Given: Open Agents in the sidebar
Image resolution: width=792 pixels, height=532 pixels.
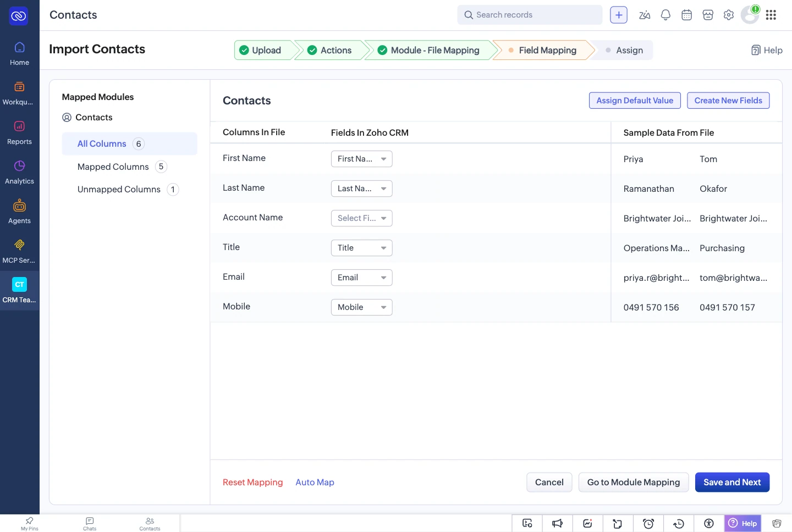Looking at the screenshot, I should [x=19, y=212].
